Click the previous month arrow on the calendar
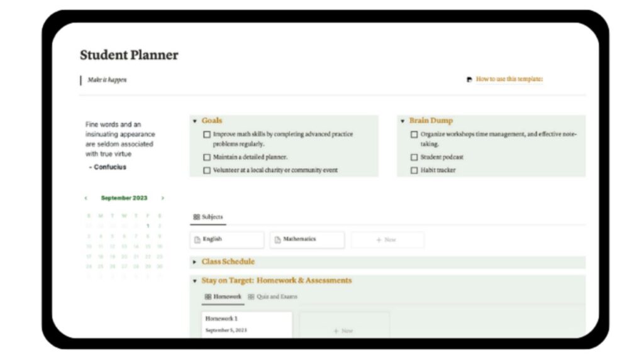 point(86,197)
